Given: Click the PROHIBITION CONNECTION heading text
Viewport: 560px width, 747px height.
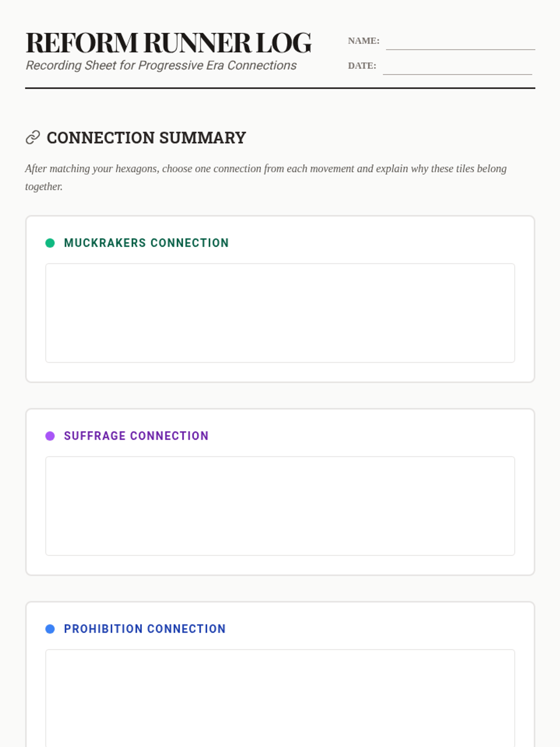Looking at the screenshot, I should point(145,629).
